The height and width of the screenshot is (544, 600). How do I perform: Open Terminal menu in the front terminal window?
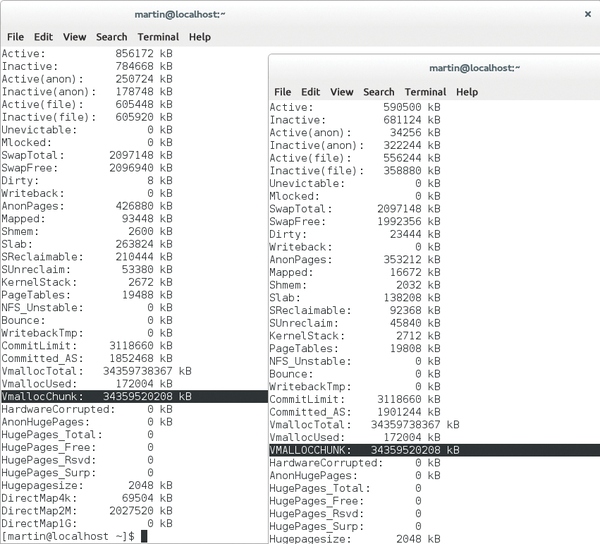click(x=425, y=92)
